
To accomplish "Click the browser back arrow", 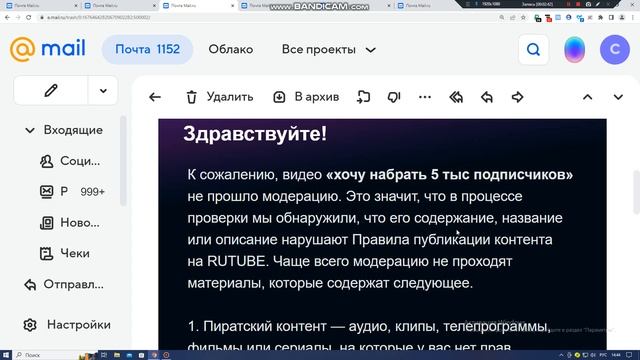I will pyautogui.click(x=7, y=18).
